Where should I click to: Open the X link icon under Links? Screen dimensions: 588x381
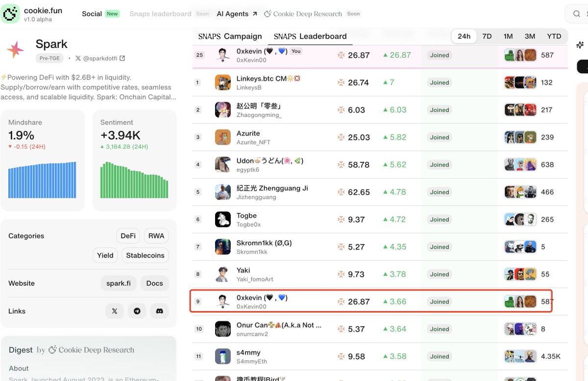(114, 311)
